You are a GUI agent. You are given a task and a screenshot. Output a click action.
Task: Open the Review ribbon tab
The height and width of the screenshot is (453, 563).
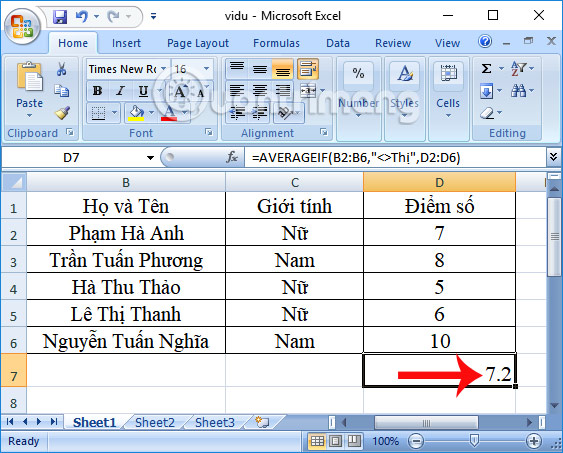393,43
